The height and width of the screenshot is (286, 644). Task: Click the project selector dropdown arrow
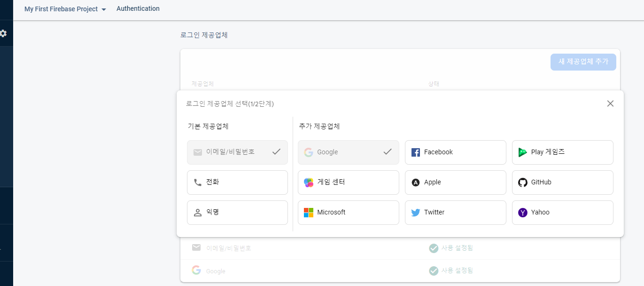pos(103,9)
